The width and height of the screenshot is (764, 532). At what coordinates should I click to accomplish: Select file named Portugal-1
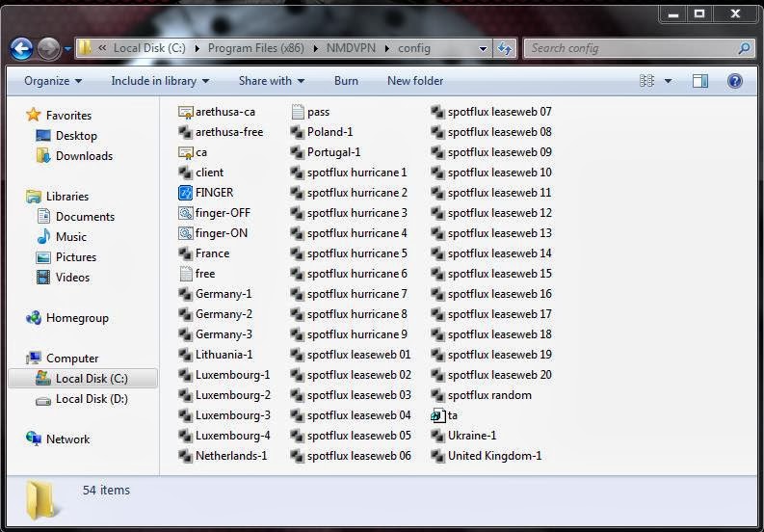[333, 152]
